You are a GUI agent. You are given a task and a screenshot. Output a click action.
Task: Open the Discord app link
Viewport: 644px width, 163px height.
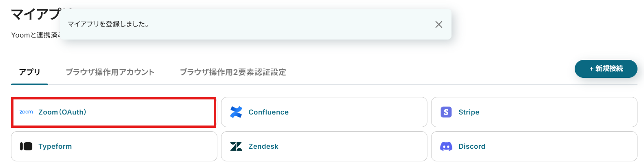pyautogui.click(x=472, y=146)
